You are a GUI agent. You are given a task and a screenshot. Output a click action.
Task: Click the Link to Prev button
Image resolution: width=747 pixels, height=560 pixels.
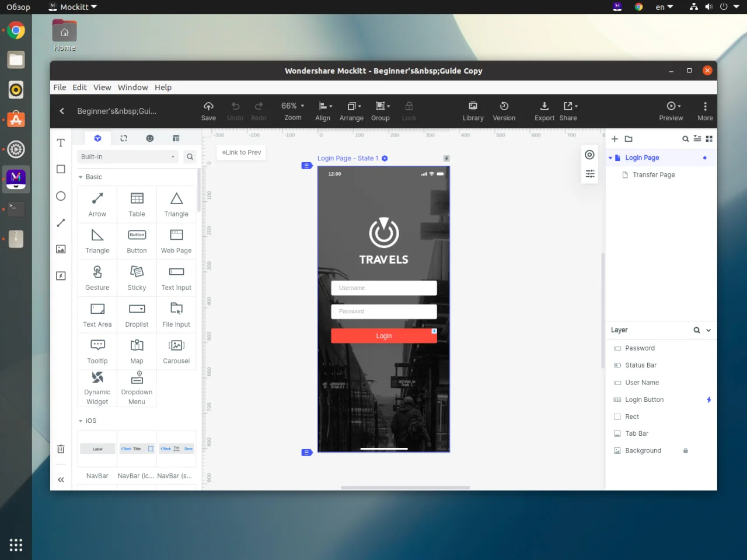(242, 152)
